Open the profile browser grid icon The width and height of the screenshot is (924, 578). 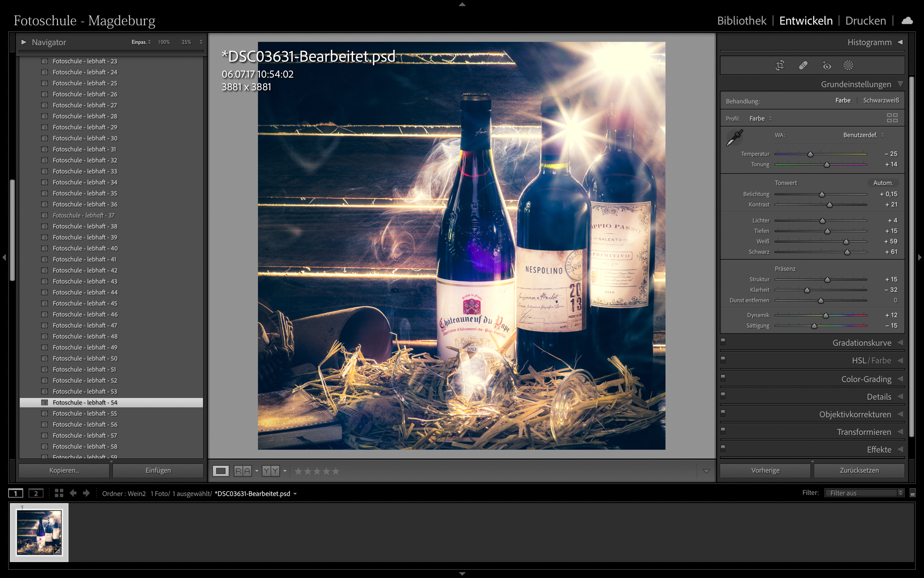pyautogui.click(x=892, y=118)
